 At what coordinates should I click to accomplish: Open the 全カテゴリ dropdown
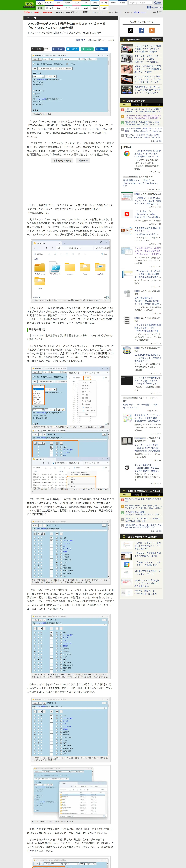pos(157,12)
